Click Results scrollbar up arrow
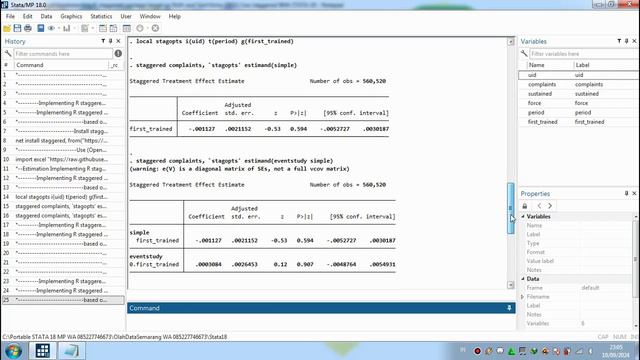This screenshot has height=360, width=640. coord(511,42)
